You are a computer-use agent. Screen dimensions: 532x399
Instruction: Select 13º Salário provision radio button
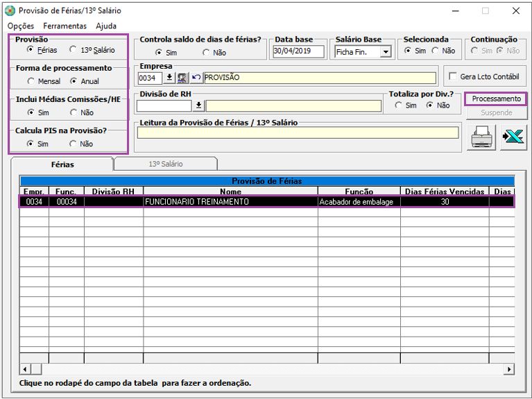tap(73, 49)
